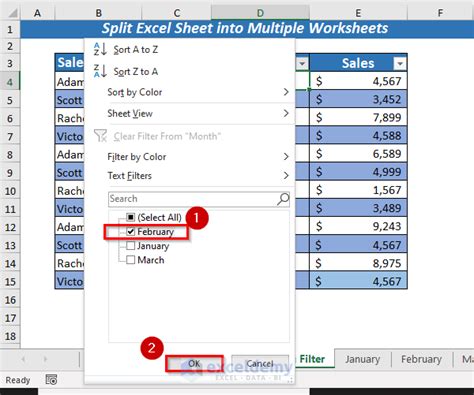Click the Sort A to Z icon
474x395 pixels.
[100, 49]
